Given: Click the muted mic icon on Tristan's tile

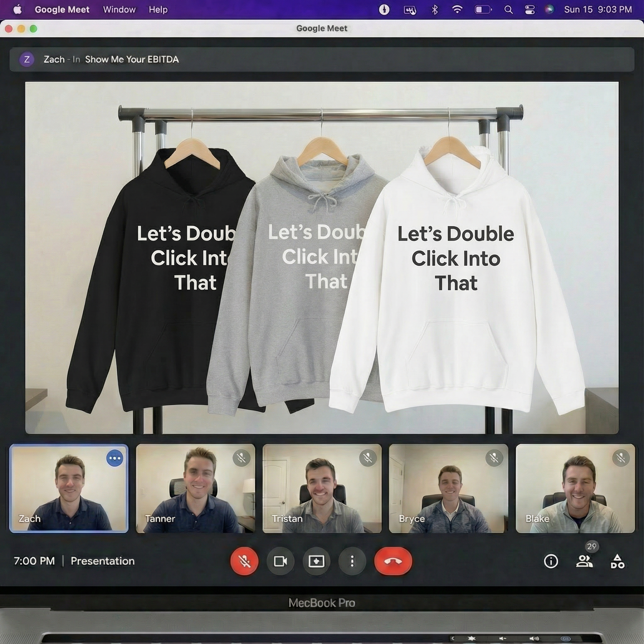Looking at the screenshot, I should 368,458.
